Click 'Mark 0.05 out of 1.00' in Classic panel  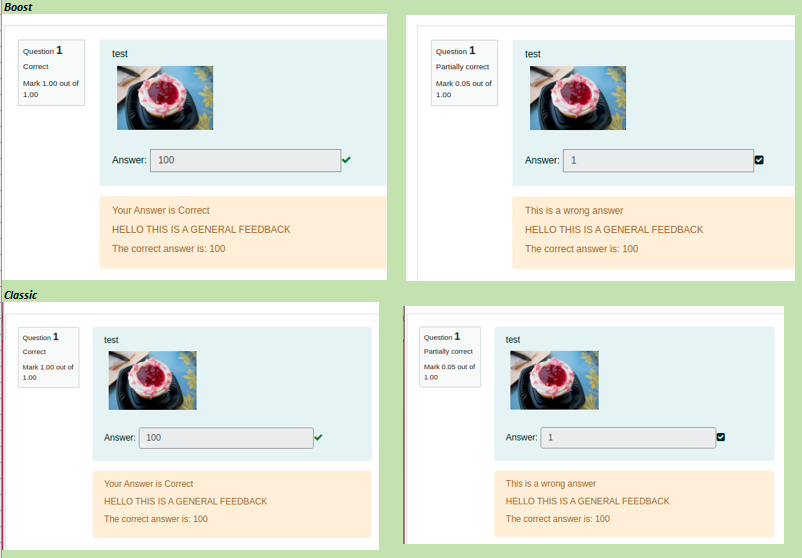(449, 372)
